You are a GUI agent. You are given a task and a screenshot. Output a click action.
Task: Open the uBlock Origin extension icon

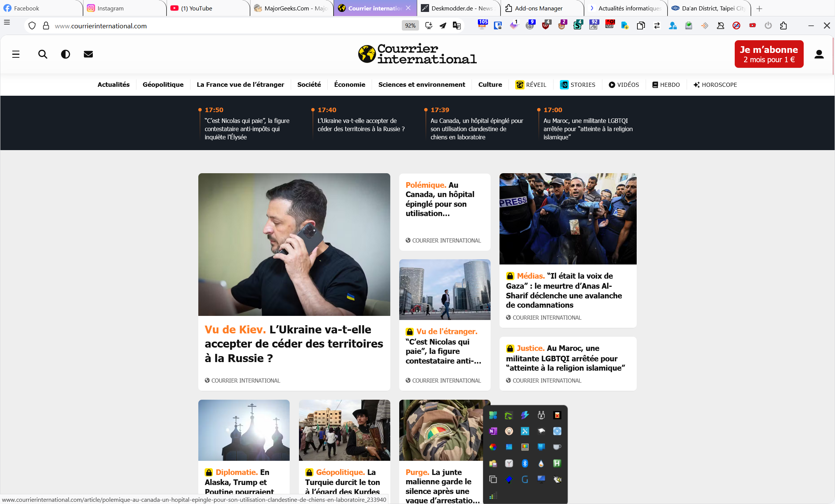(x=546, y=26)
